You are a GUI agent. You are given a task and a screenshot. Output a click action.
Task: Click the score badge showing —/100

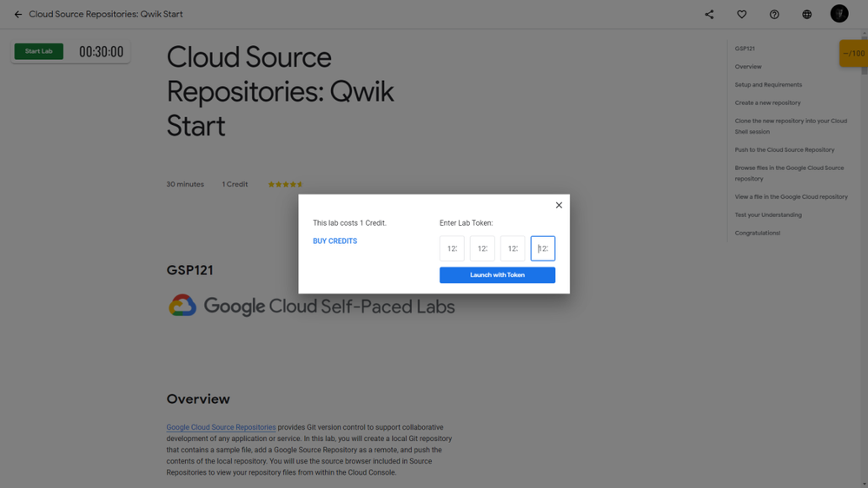853,54
